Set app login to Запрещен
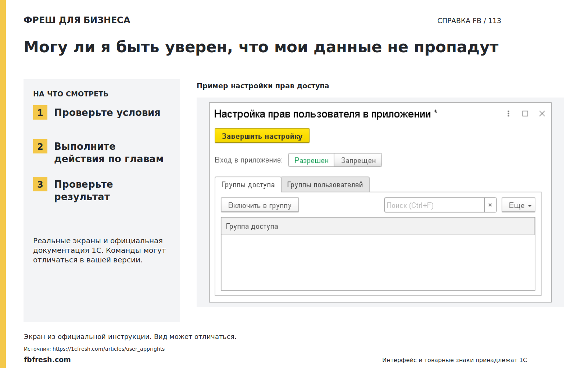 pyautogui.click(x=358, y=160)
